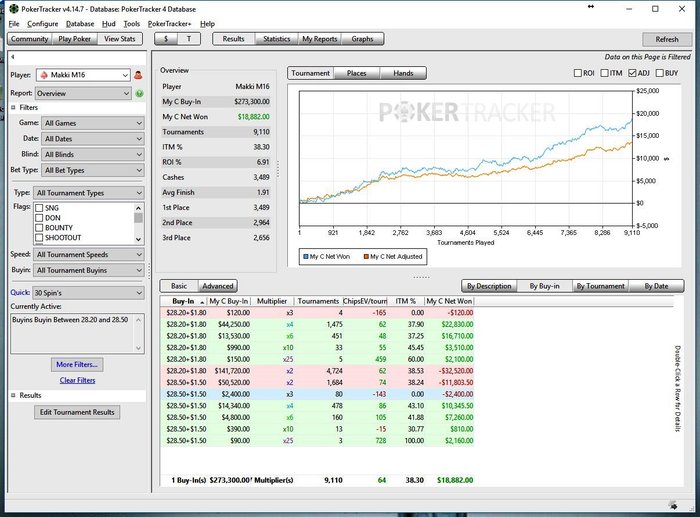Enable the ROI graph checkbox
This screenshot has width=700, height=517.
(578, 73)
